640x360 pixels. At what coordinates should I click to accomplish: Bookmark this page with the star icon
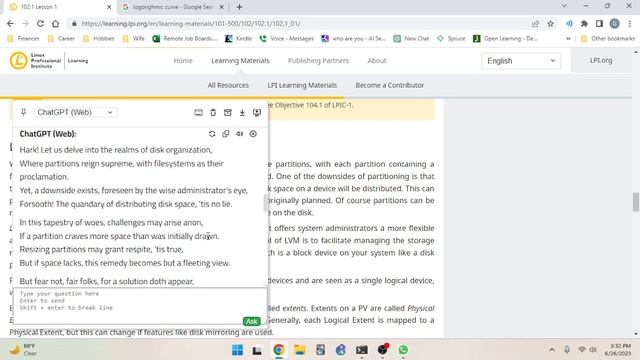(x=551, y=24)
